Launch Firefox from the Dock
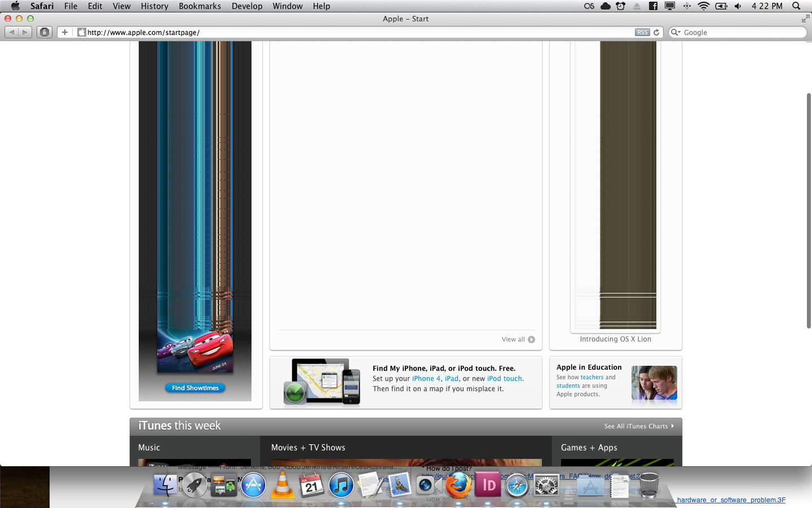Image resolution: width=812 pixels, height=508 pixels. [x=458, y=485]
